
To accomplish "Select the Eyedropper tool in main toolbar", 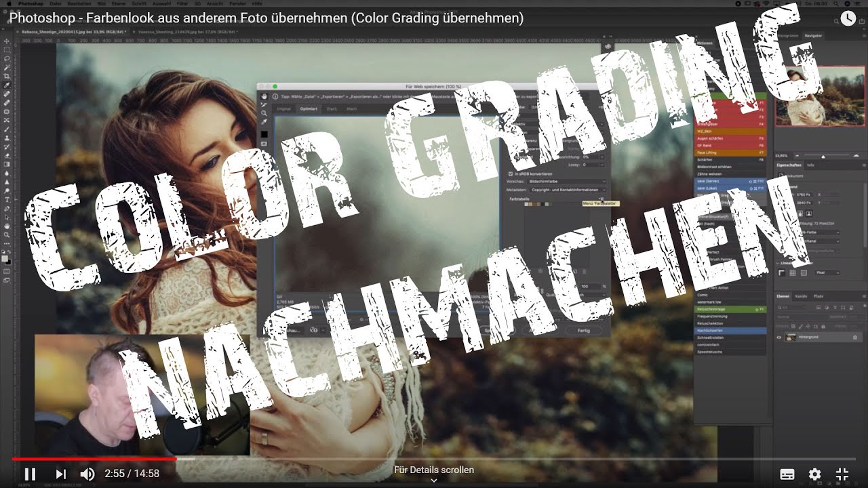I will (7, 85).
